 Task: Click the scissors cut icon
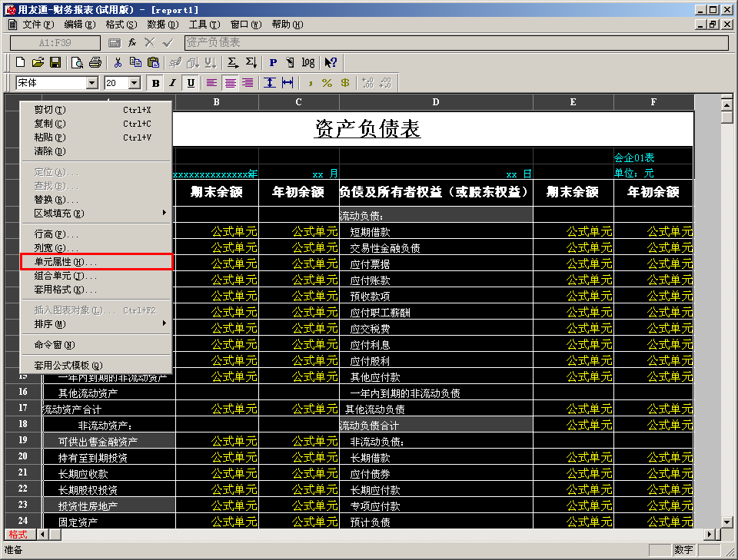(x=118, y=62)
